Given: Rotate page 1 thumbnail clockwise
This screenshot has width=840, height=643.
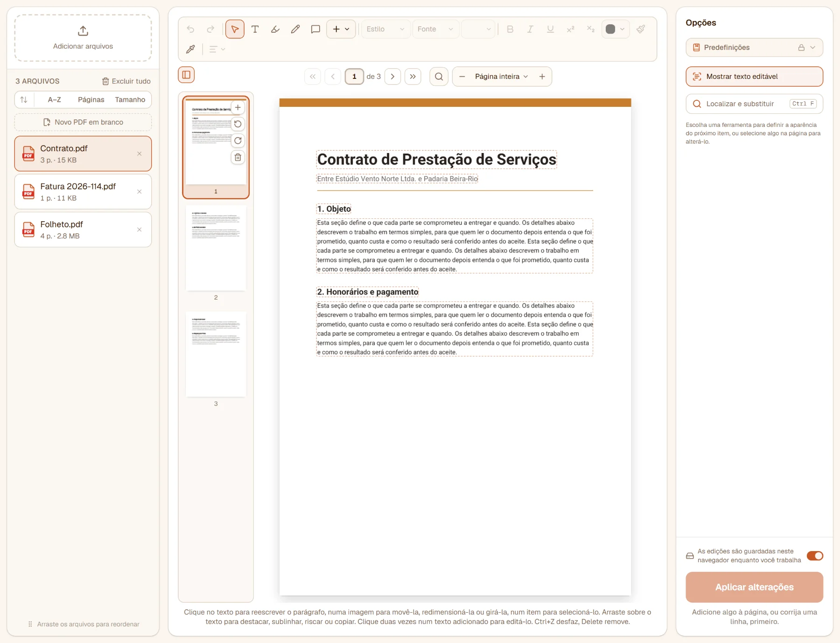Looking at the screenshot, I should click(238, 140).
